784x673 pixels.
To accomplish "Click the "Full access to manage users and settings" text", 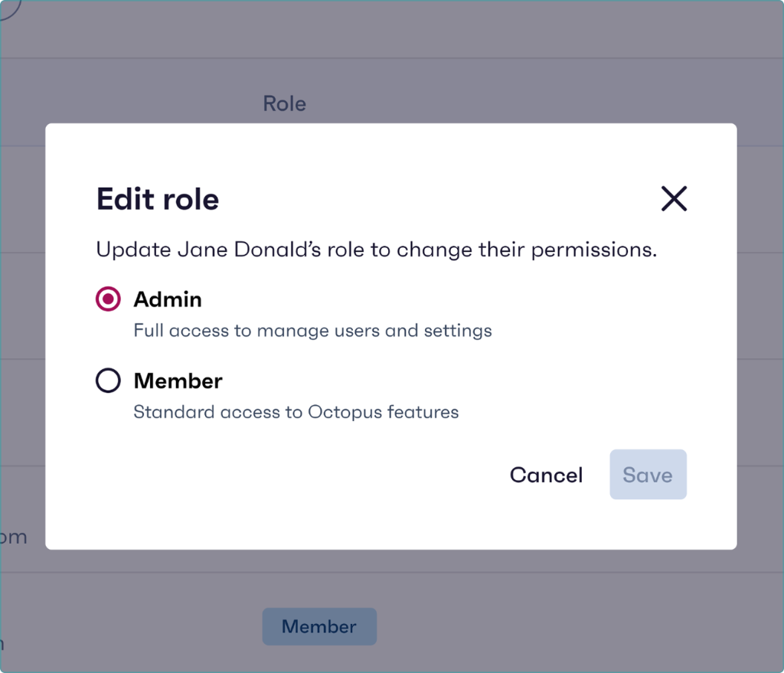I will pos(312,331).
